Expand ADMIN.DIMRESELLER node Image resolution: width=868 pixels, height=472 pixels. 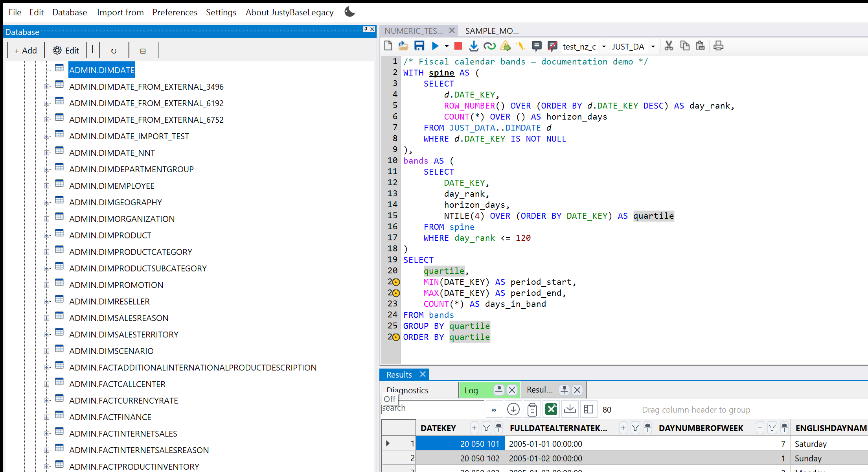47,301
